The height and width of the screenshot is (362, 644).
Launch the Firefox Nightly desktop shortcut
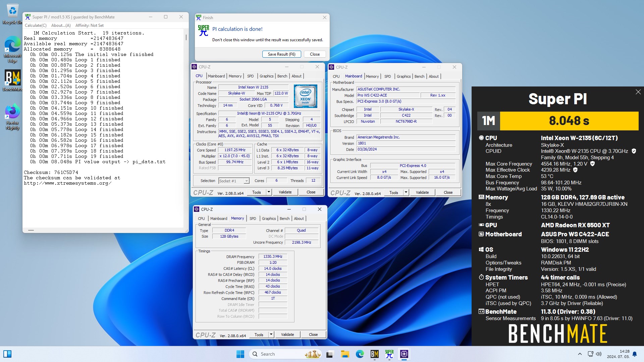coord(12,117)
